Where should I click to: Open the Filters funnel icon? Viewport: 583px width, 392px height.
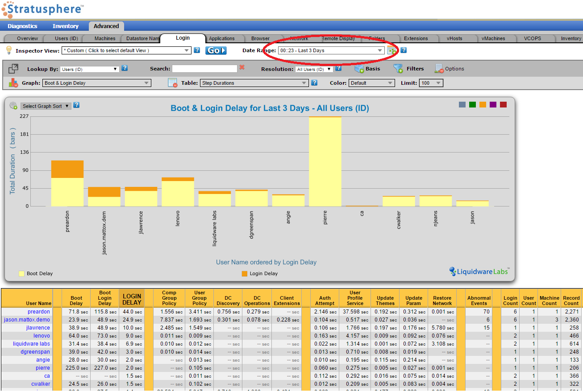click(398, 69)
